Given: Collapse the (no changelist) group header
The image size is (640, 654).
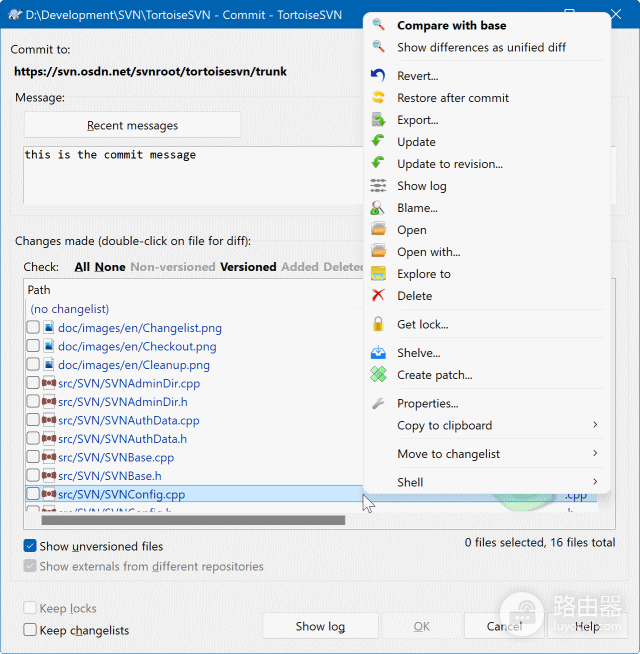Looking at the screenshot, I should [70, 309].
